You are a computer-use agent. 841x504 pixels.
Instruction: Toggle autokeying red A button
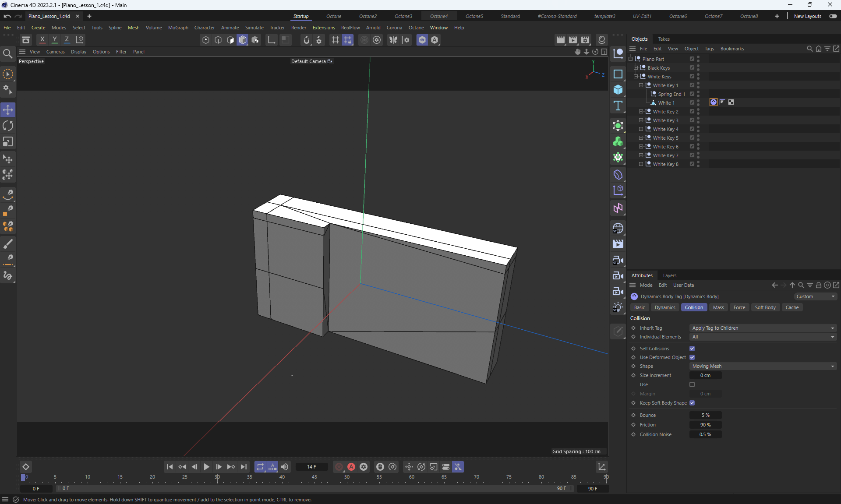(x=351, y=467)
